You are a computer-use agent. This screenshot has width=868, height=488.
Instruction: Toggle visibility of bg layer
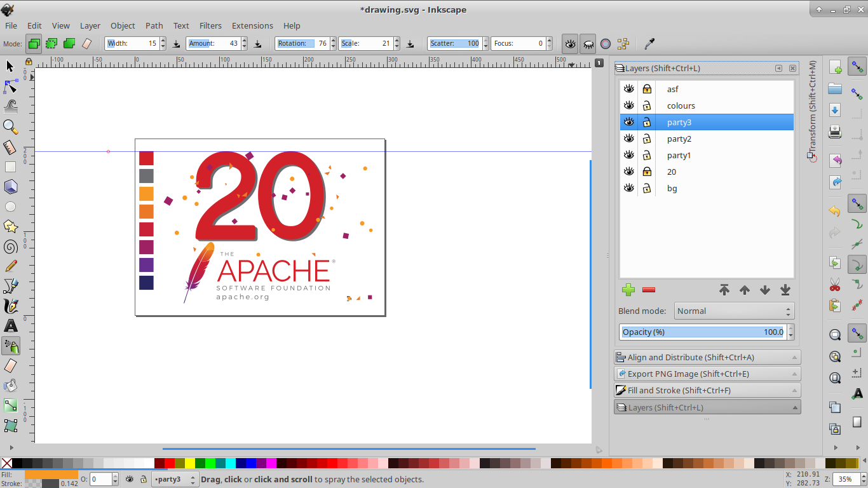(x=628, y=188)
